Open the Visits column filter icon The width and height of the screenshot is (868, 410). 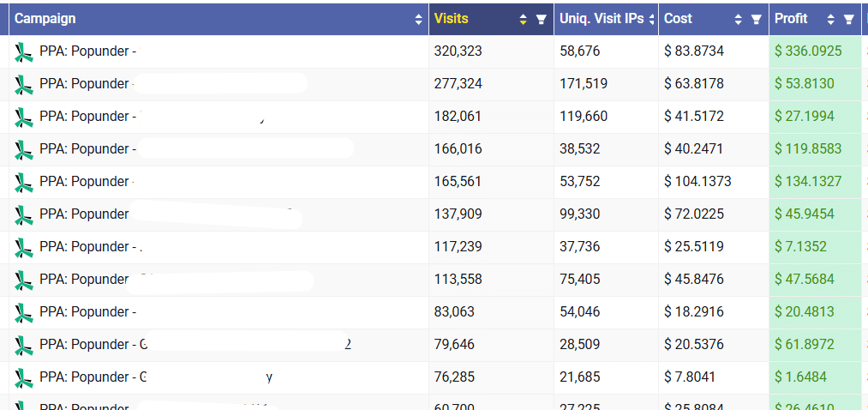[541, 19]
